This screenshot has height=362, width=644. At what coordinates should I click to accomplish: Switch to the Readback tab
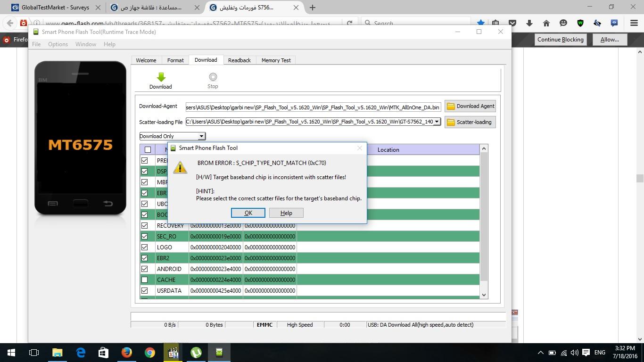[x=239, y=60]
